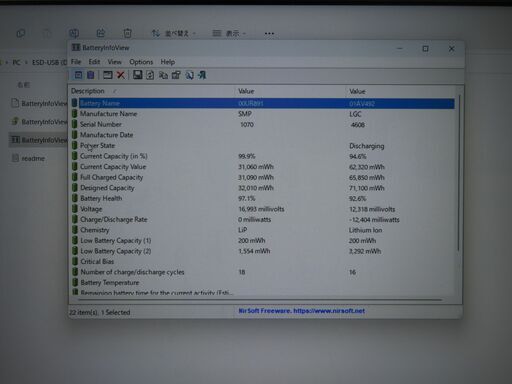Click the Copy selected items toolbar icon
Image resolution: width=512 pixels, height=384 pixels.
163,75
